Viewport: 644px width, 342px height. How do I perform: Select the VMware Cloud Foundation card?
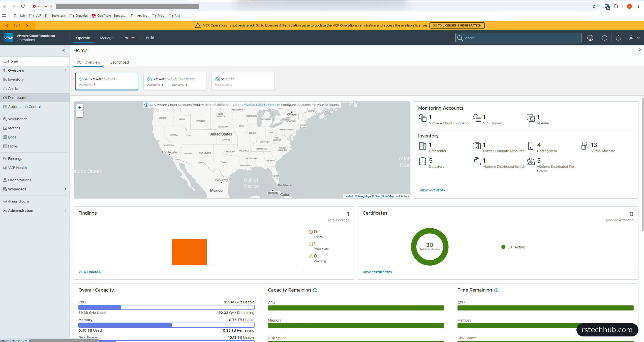(x=175, y=81)
